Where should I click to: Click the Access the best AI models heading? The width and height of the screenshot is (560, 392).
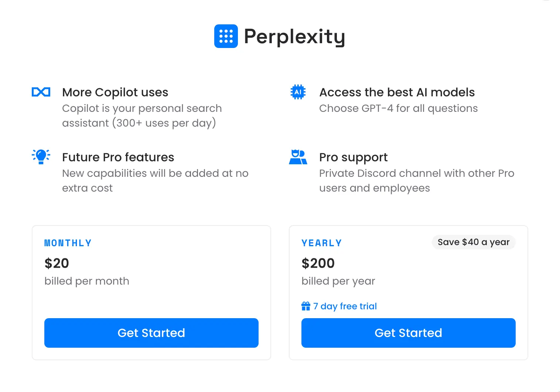397,92
